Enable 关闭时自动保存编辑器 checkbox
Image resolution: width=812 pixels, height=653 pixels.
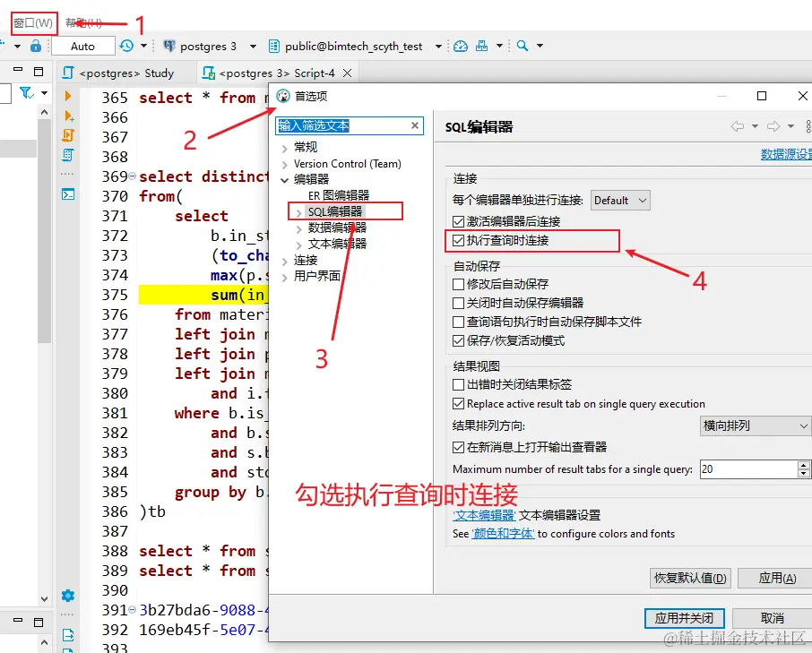click(x=458, y=303)
